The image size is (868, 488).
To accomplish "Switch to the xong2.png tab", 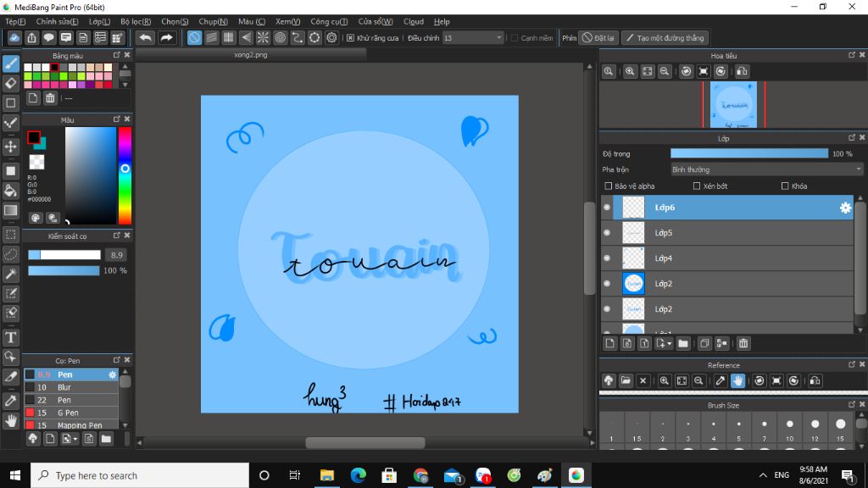I will click(x=251, y=55).
